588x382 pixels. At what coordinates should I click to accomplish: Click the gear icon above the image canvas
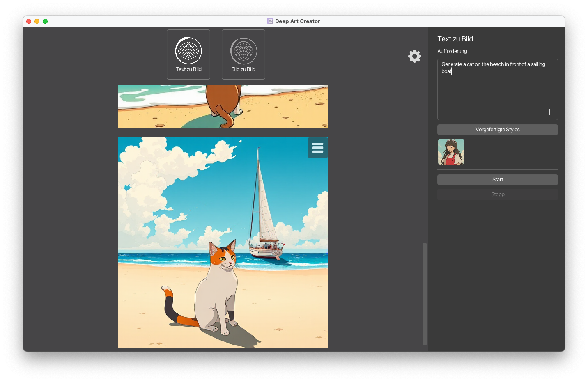coord(414,56)
